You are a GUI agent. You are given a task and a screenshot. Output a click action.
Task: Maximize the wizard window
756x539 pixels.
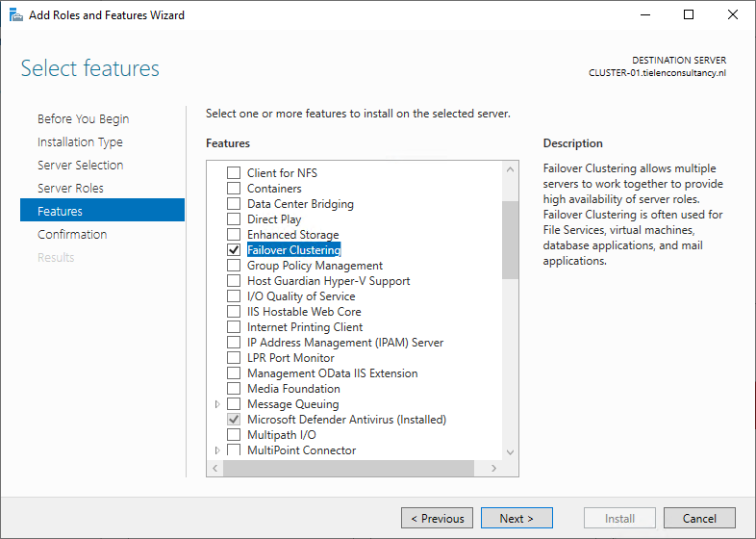pyautogui.click(x=689, y=15)
